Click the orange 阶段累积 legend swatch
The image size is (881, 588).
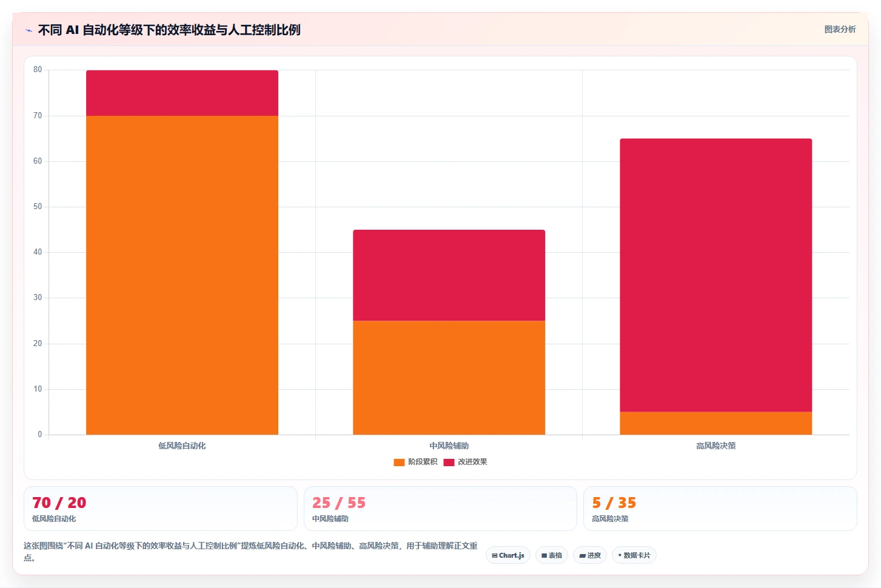[399, 463]
